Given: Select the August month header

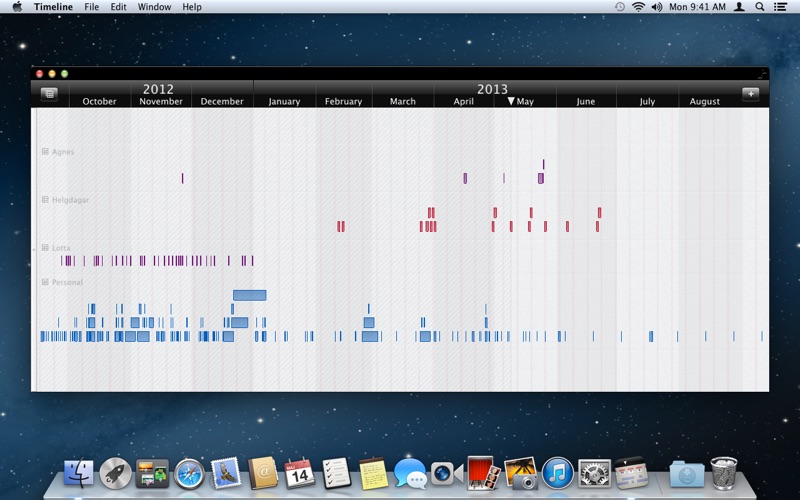Looking at the screenshot, I should tap(704, 101).
